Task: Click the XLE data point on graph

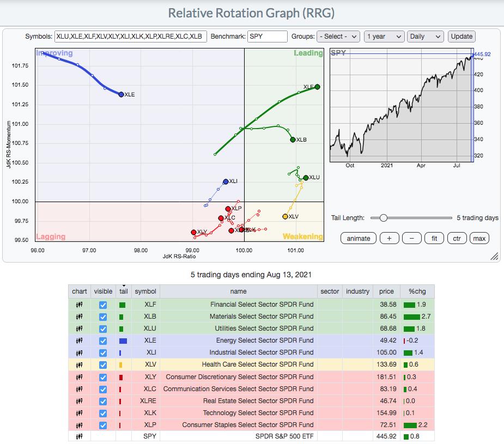Action: pyautogui.click(x=121, y=94)
